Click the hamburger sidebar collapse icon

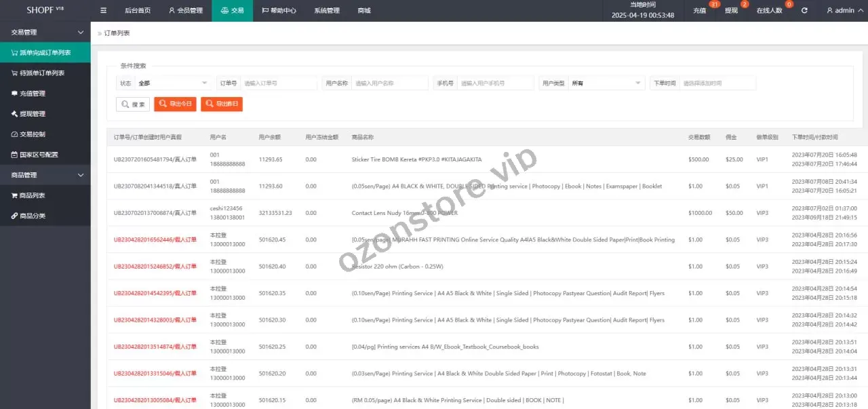pyautogui.click(x=103, y=11)
